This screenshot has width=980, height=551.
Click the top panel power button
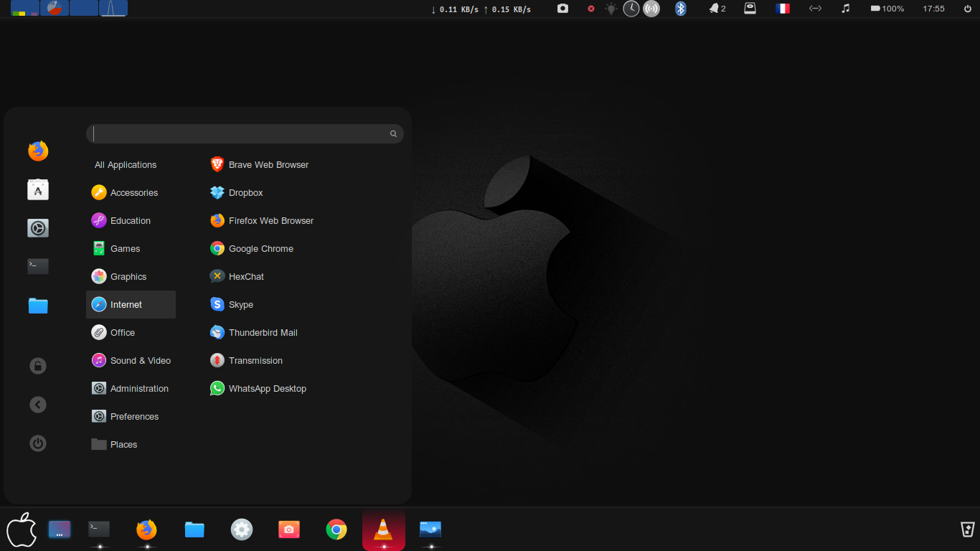click(968, 9)
